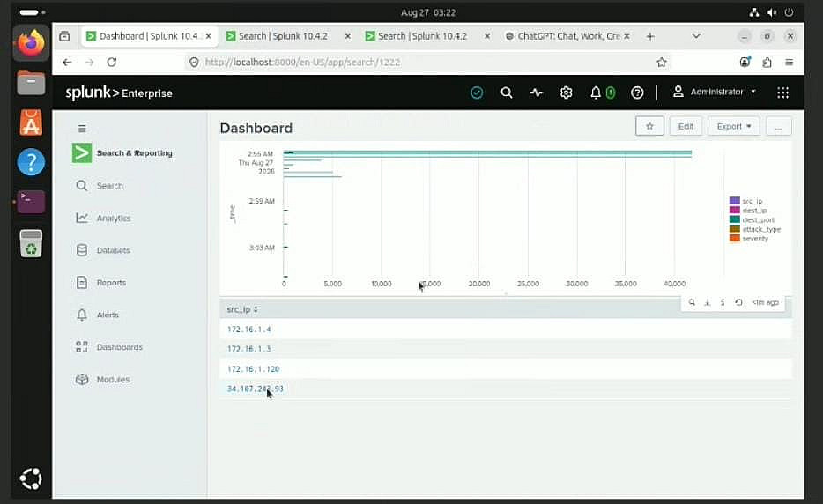
Task: Click the refresh icon on the table panel
Action: tap(738, 302)
